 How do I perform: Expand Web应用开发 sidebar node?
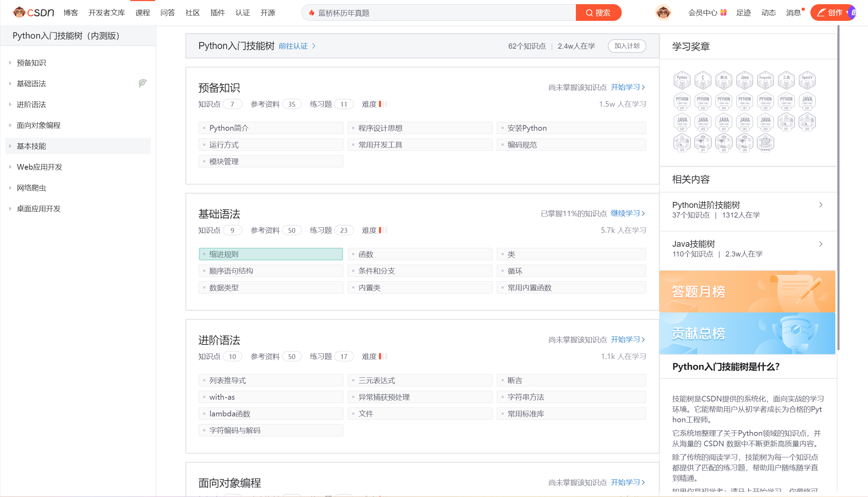click(x=10, y=167)
